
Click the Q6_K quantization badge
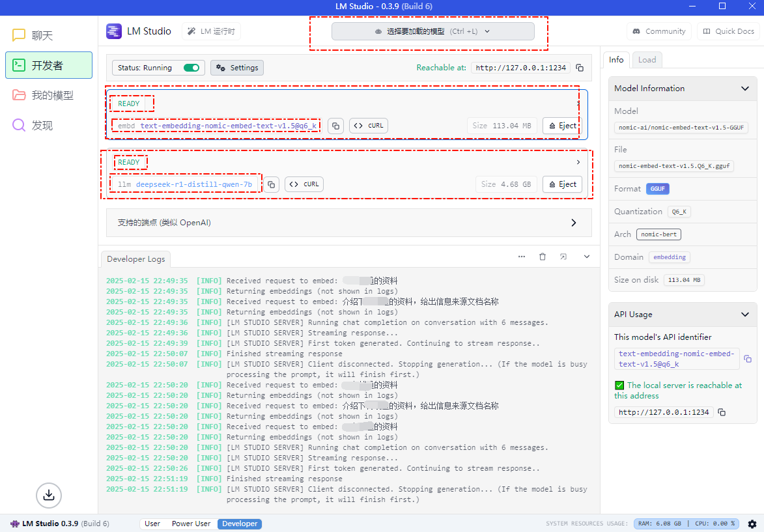[x=679, y=212]
